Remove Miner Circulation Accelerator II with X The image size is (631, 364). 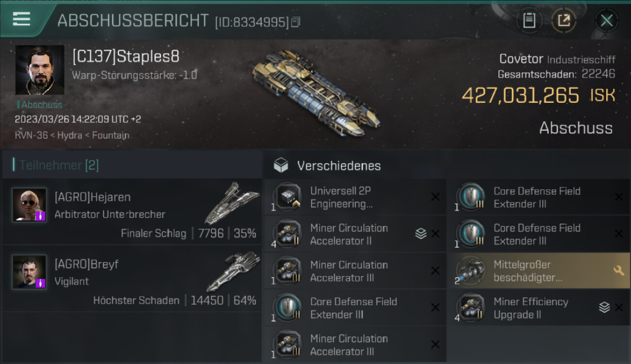coord(435,234)
